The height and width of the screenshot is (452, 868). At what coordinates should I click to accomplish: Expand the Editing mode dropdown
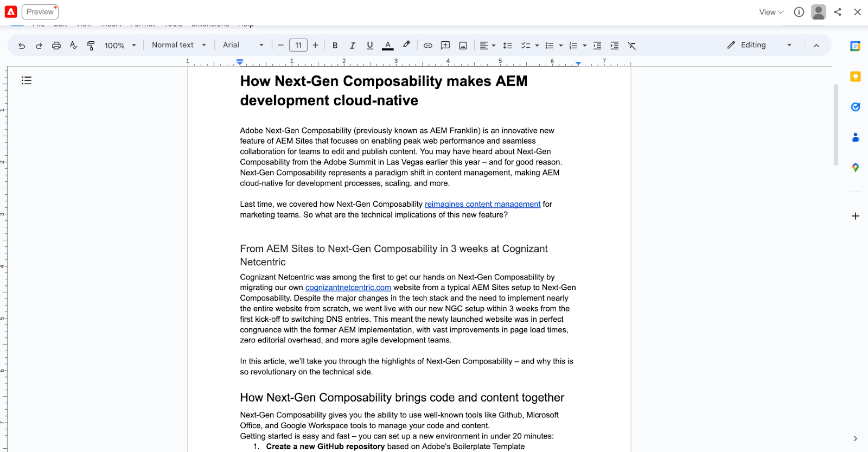tap(759, 45)
